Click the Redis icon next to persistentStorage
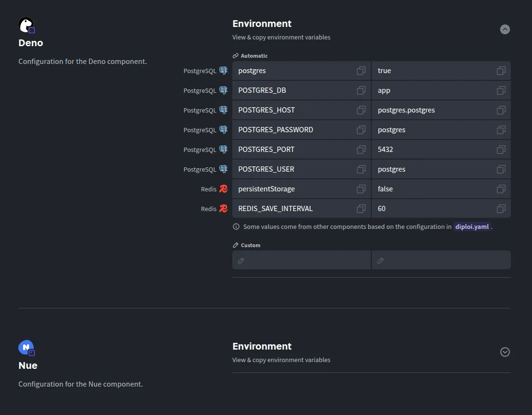 tap(223, 189)
